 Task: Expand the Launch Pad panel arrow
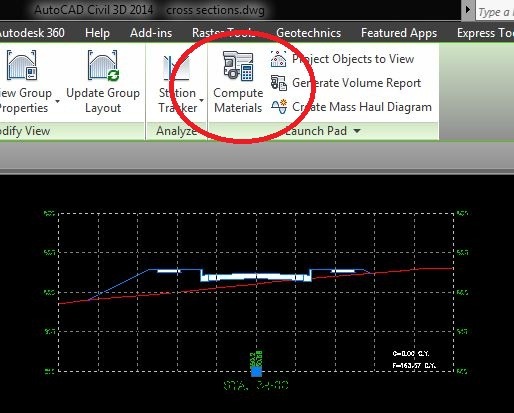point(357,131)
